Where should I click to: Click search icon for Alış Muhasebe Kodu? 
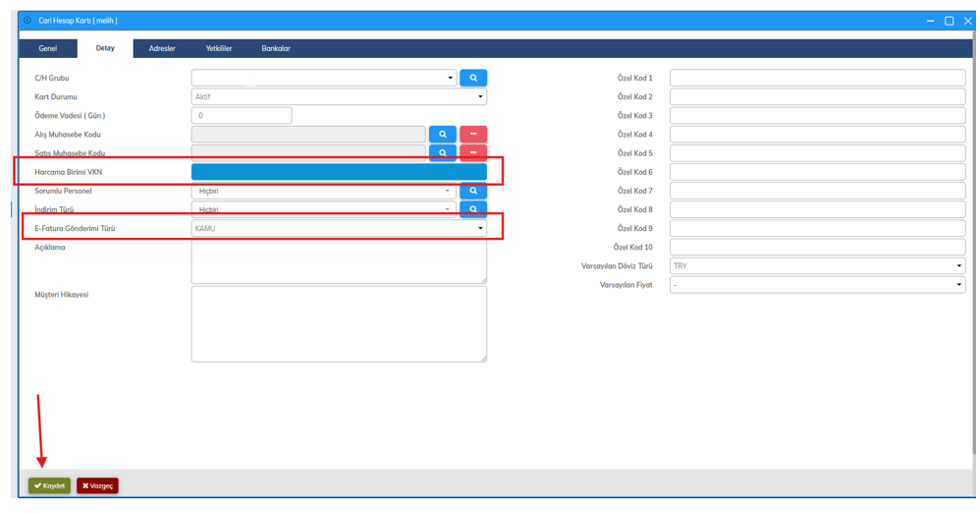[x=442, y=135]
